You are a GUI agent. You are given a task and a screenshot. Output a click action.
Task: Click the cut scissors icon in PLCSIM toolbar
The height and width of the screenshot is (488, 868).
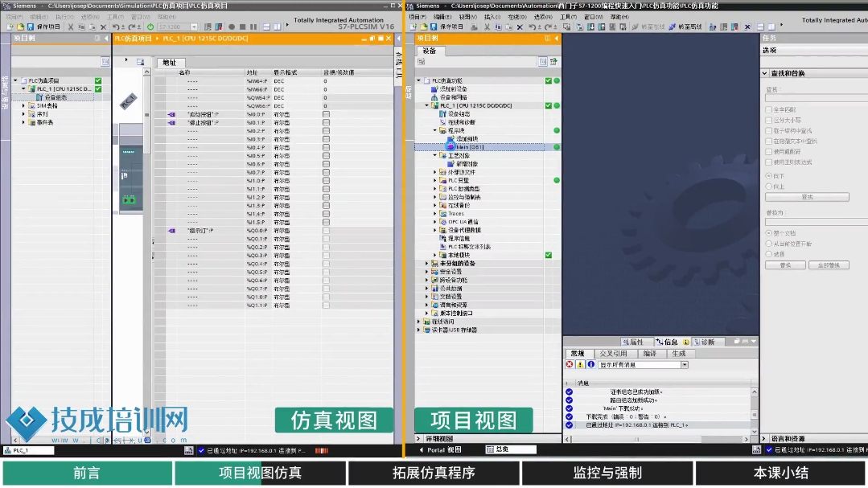[70, 27]
